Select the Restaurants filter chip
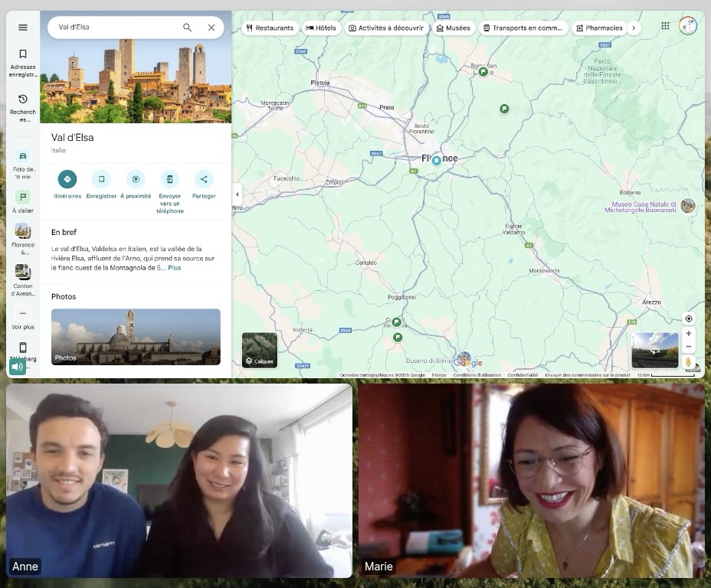The width and height of the screenshot is (711, 588). point(270,28)
